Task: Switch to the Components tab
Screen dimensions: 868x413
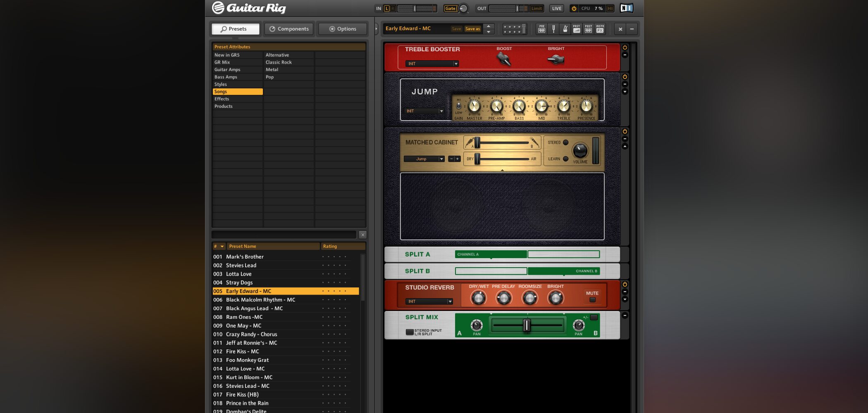Action: coord(289,29)
